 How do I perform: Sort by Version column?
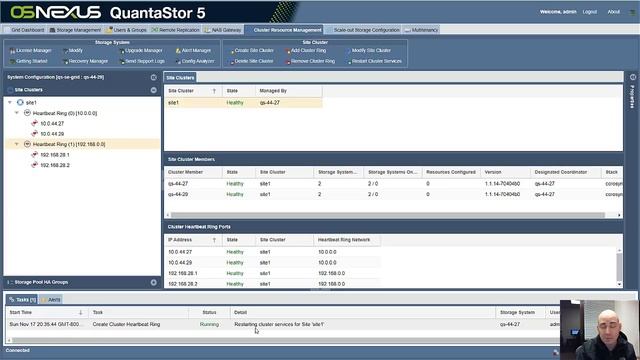pyautogui.click(x=505, y=172)
